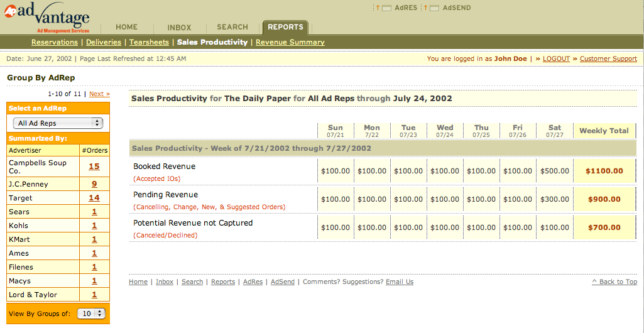
Task: Click the $500.00 Saturday booked value
Action: tap(555, 172)
